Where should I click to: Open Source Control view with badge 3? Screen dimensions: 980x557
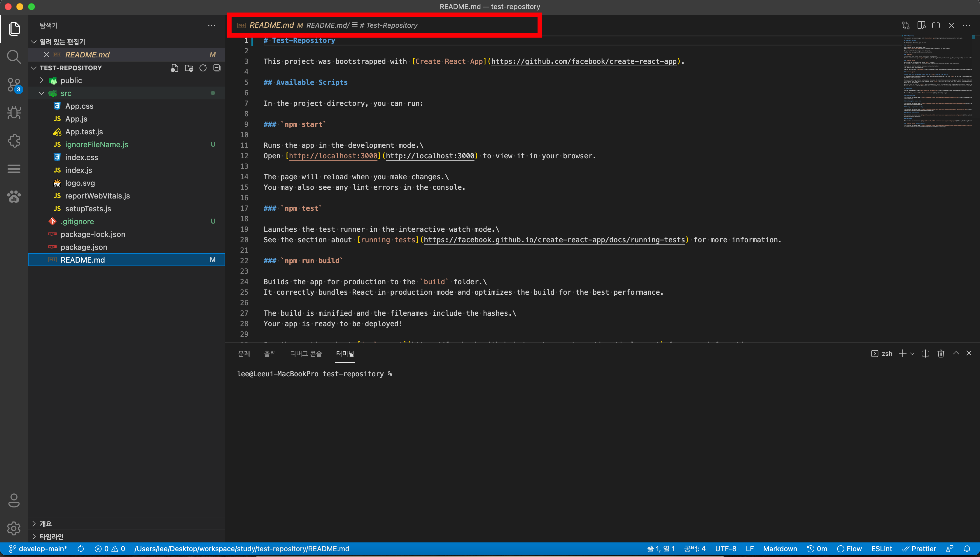pos(14,85)
